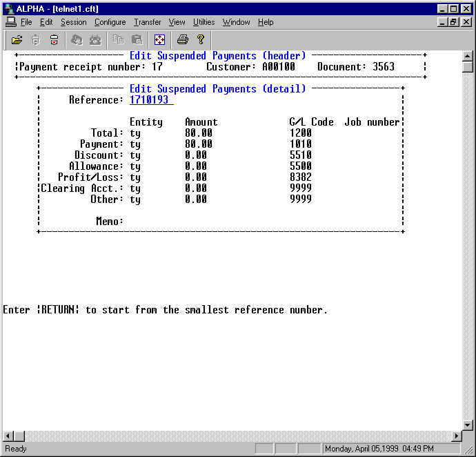Open the Session menu

coord(73,22)
